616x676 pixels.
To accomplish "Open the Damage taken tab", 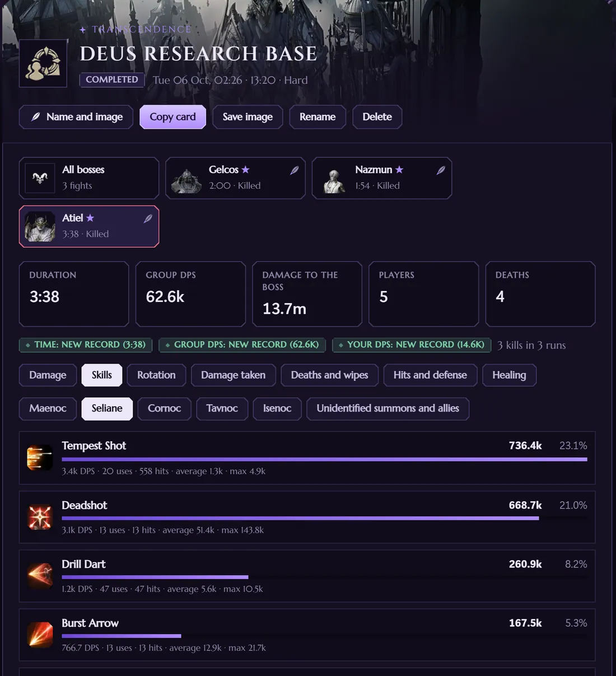I will [x=233, y=375].
